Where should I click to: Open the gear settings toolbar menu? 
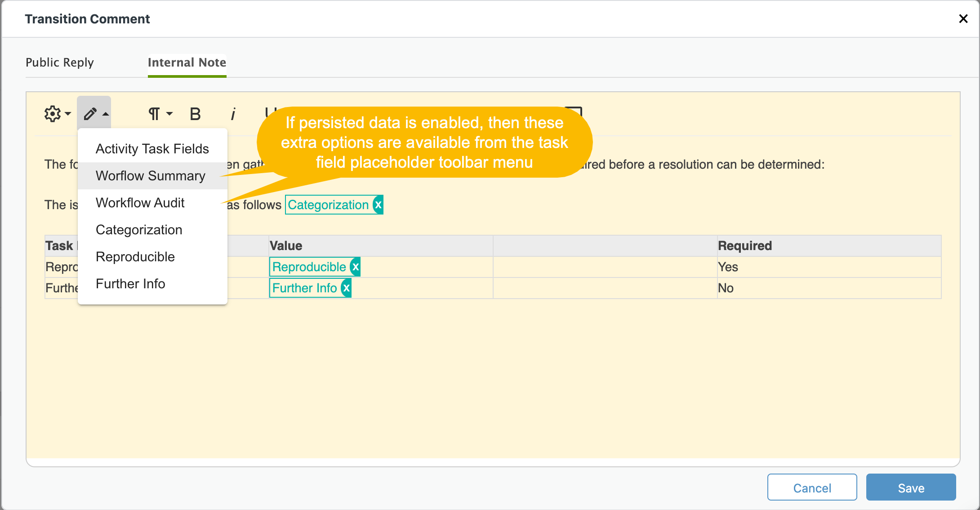coord(58,114)
